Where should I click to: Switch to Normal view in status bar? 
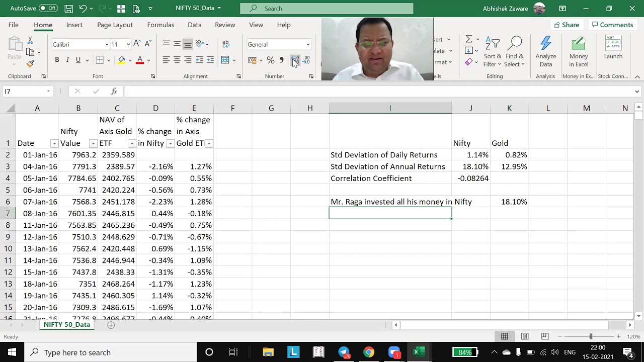pyautogui.click(x=504, y=336)
